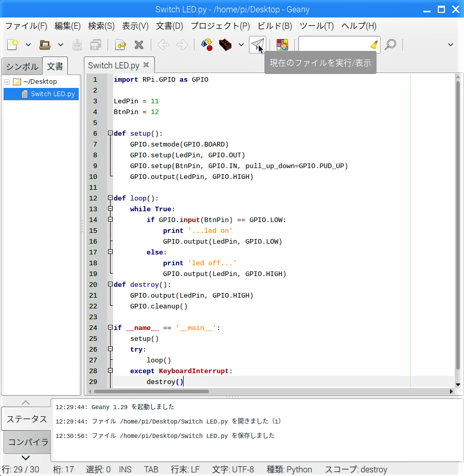Click the revert/reload file icon
The height and width of the screenshot is (476, 464).
pyautogui.click(x=120, y=45)
